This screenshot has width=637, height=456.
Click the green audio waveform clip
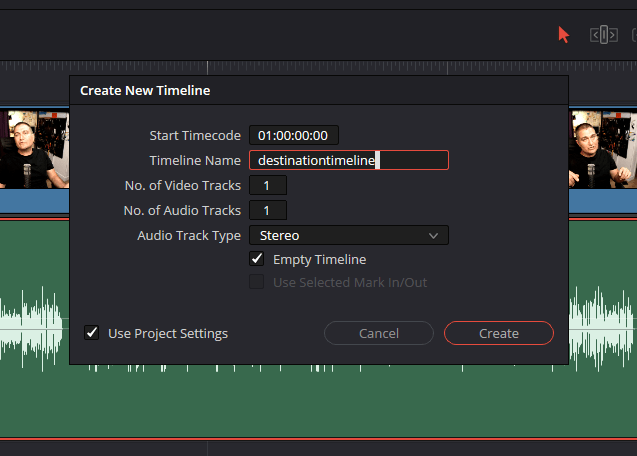[x=318, y=400]
